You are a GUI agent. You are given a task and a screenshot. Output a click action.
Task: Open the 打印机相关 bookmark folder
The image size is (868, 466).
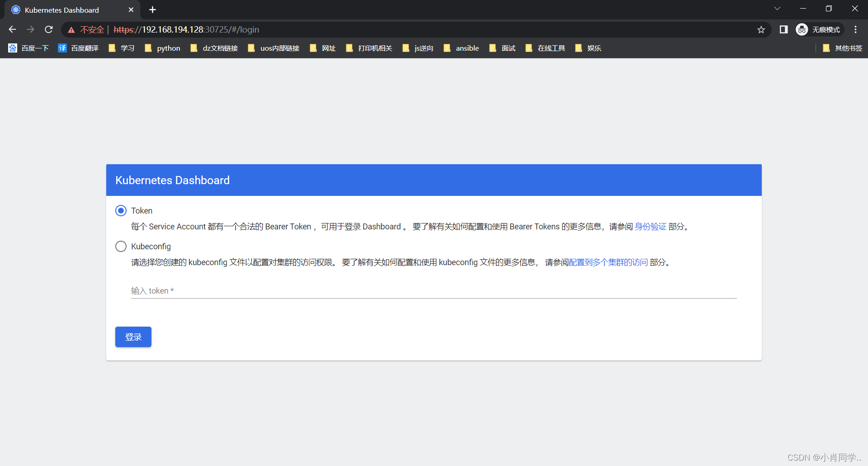pyautogui.click(x=369, y=48)
